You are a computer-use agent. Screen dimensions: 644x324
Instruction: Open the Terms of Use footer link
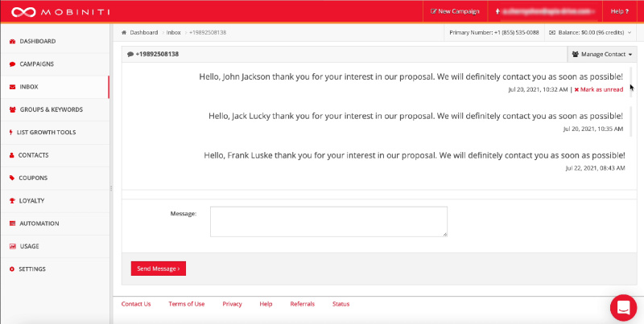186,304
